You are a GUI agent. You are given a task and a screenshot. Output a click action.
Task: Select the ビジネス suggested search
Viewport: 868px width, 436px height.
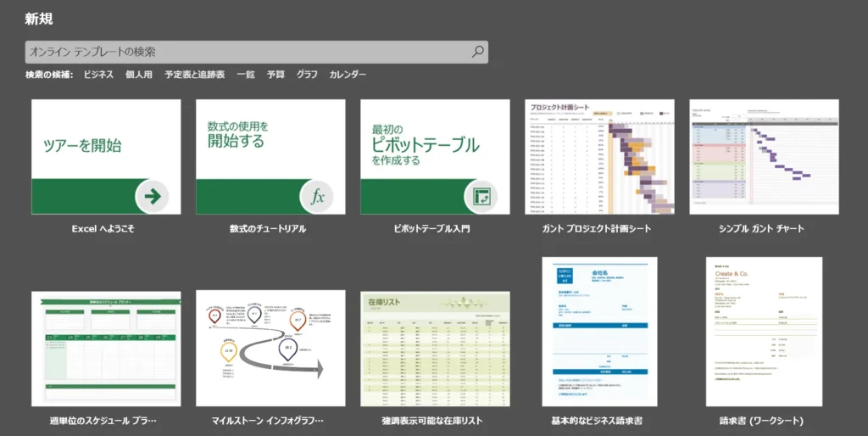(x=98, y=75)
